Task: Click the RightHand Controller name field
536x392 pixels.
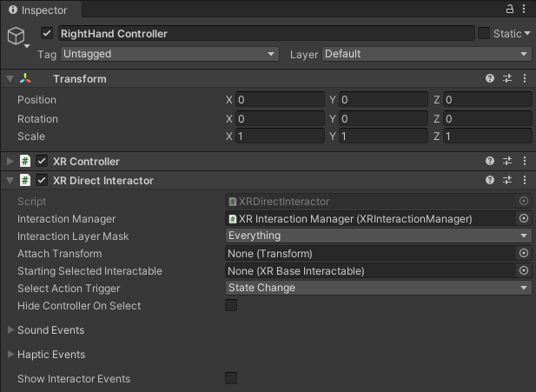Action: (264, 33)
